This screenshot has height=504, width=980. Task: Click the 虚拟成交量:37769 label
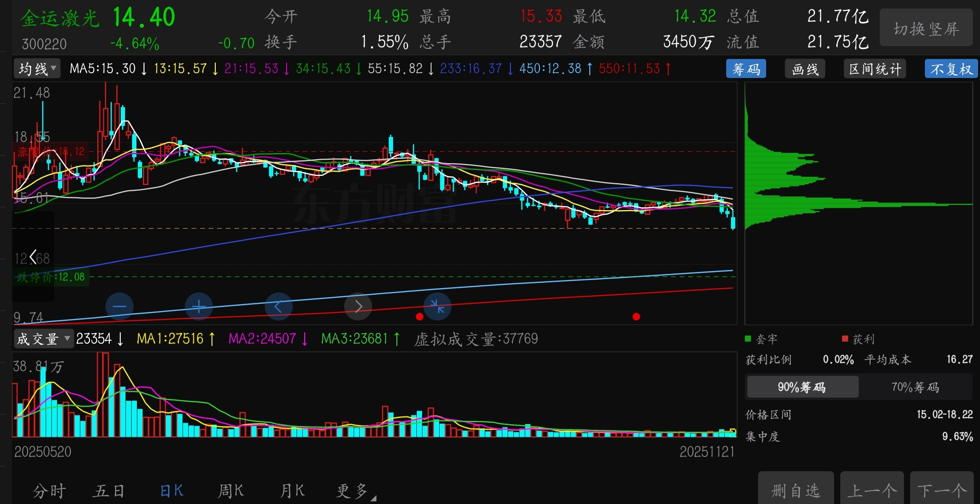[x=476, y=339]
